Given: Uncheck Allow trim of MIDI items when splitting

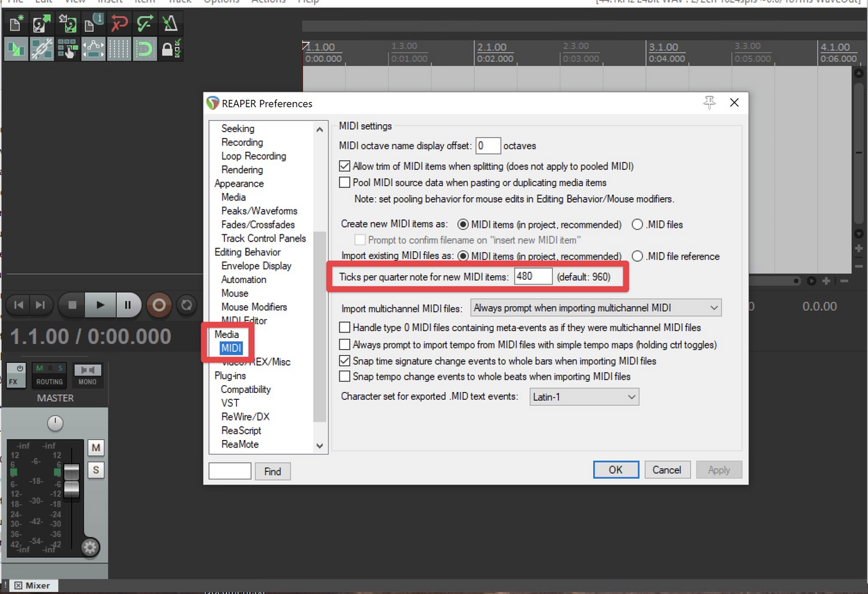Looking at the screenshot, I should tap(344, 167).
